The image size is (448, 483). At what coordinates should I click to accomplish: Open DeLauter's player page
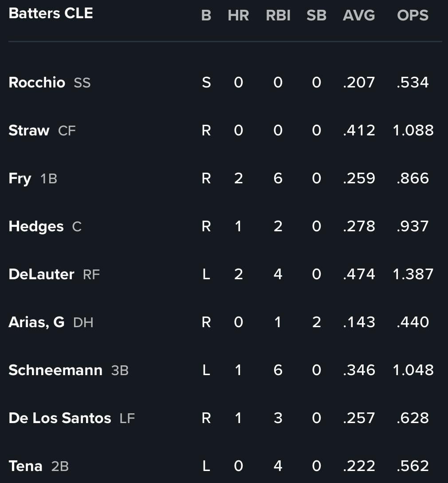[x=42, y=274]
